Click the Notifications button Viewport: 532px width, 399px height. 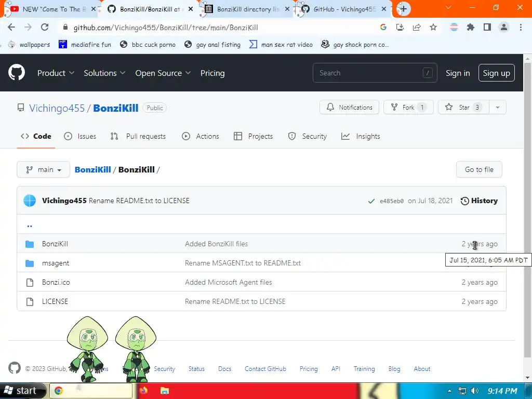pos(349,107)
